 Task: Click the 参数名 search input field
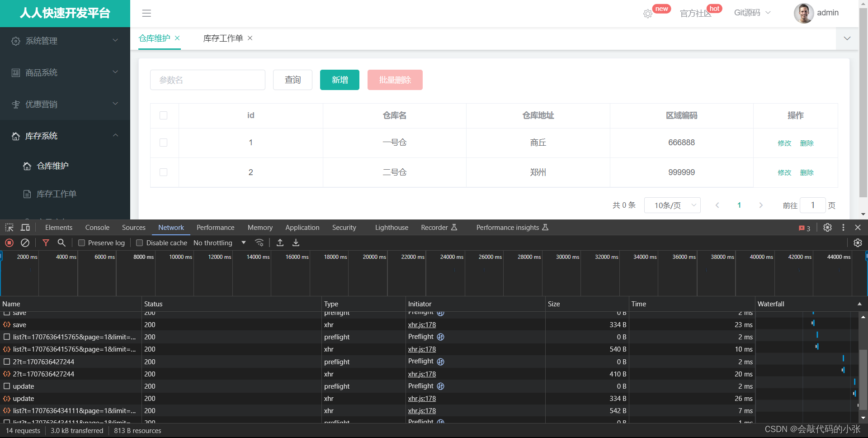pyautogui.click(x=208, y=80)
